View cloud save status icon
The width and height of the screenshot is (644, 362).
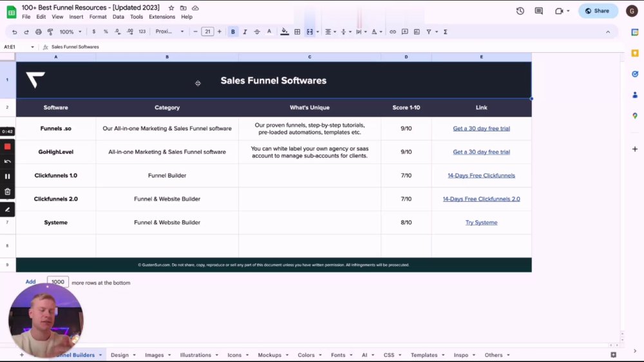pos(196,8)
